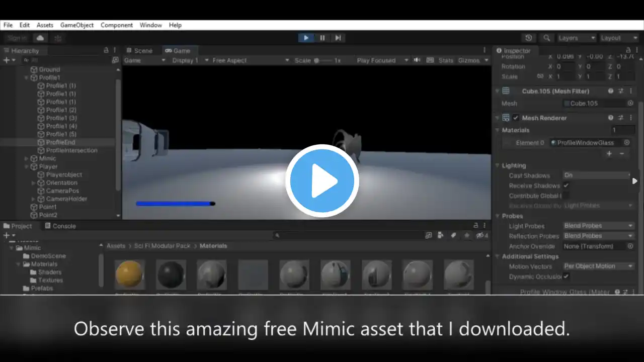The height and width of the screenshot is (362, 644).
Task: Click the Sign in button
Action: pos(17,38)
